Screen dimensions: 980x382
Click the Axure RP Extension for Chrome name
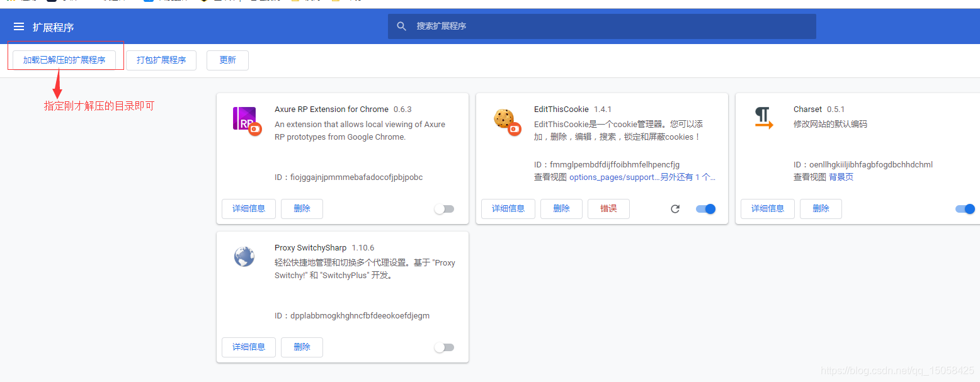click(x=331, y=110)
